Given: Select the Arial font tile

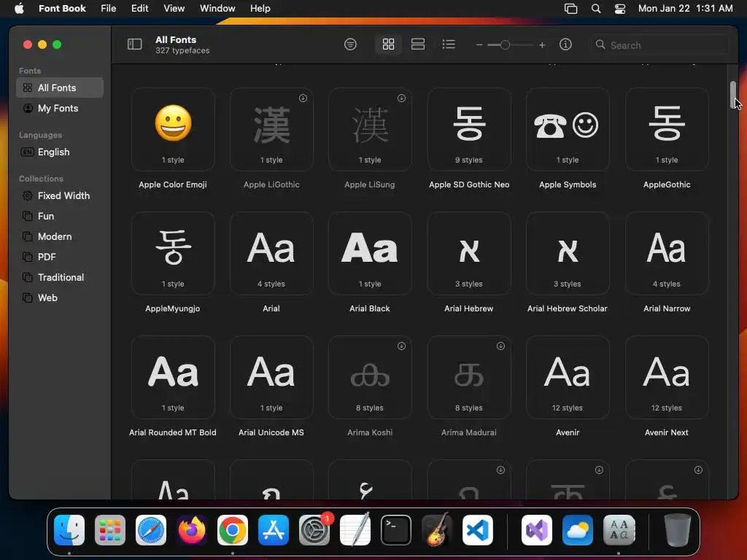Looking at the screenshot, I should coord(271,253).
